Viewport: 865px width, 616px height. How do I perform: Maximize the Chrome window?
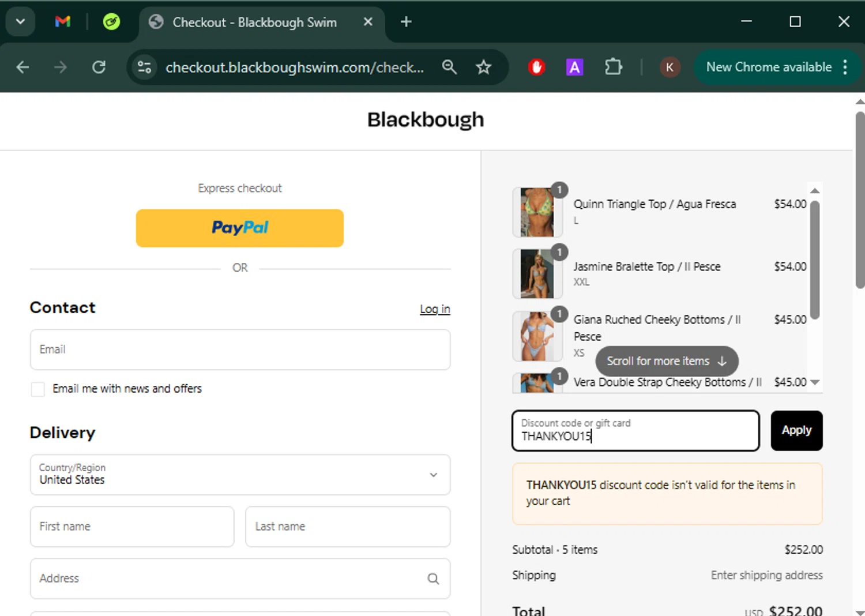coord(795,22)
